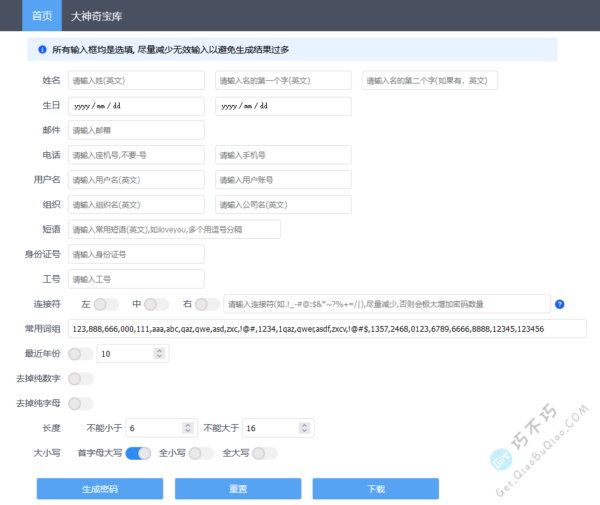Toggle the 左 connector position switch

(108, 304)
